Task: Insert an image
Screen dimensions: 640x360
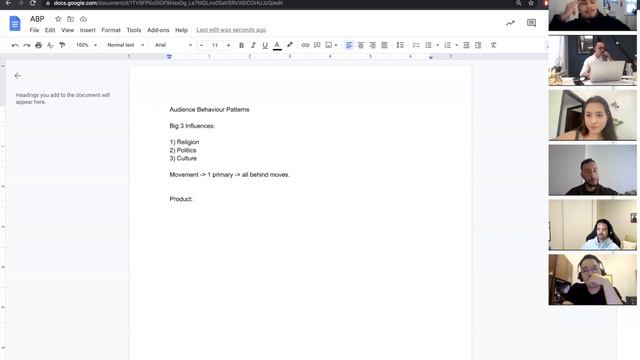Action: [329, 45]
